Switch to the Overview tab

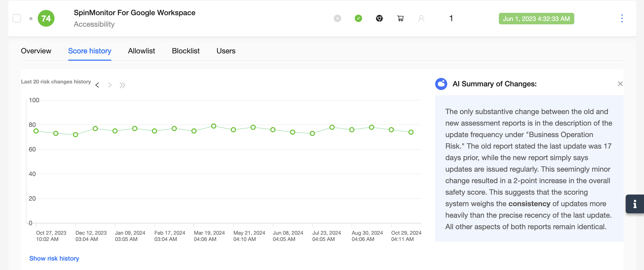[36, 51]
